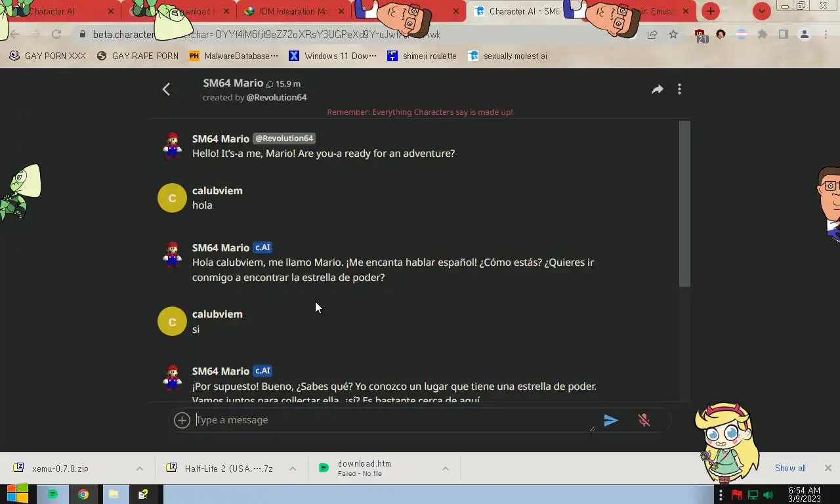The width and height of the screenshot is (840, 504).
Task: Click Mario avatar beside 'Hola calubviem' reply
Action: (172, 254)
